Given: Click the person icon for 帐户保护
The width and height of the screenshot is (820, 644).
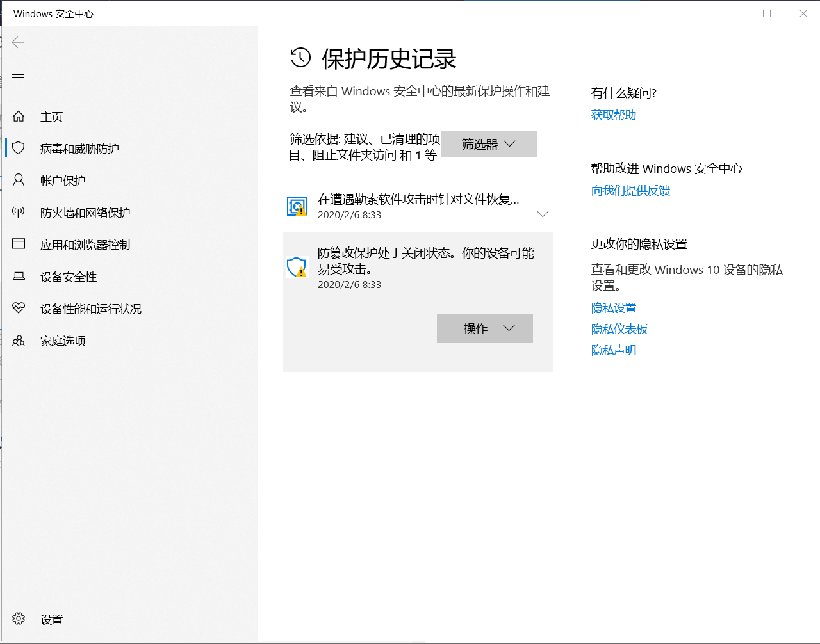Looking at the screenshot, I should (x=19, y=181).
